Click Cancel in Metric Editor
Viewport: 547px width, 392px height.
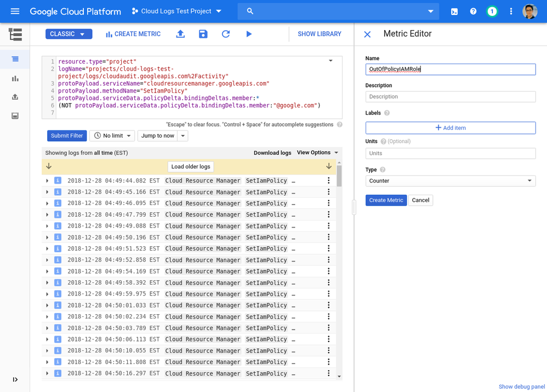421,200
